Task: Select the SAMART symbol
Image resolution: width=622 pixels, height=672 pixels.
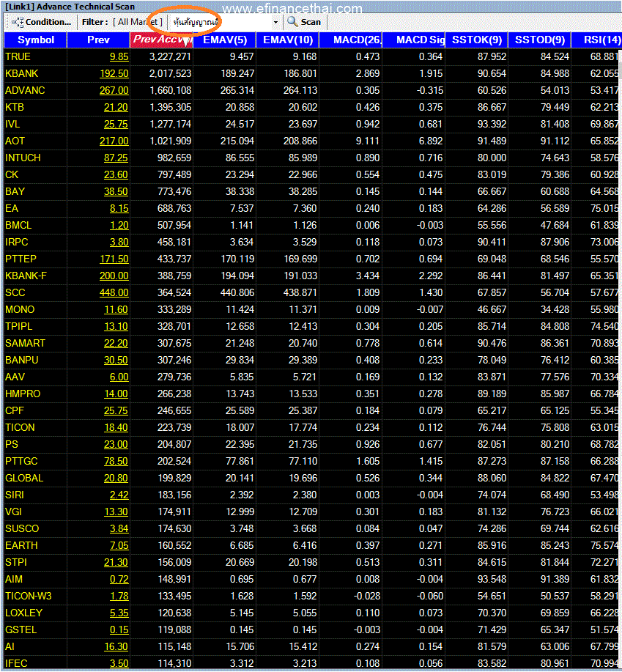Action: (x=25, y=343)
